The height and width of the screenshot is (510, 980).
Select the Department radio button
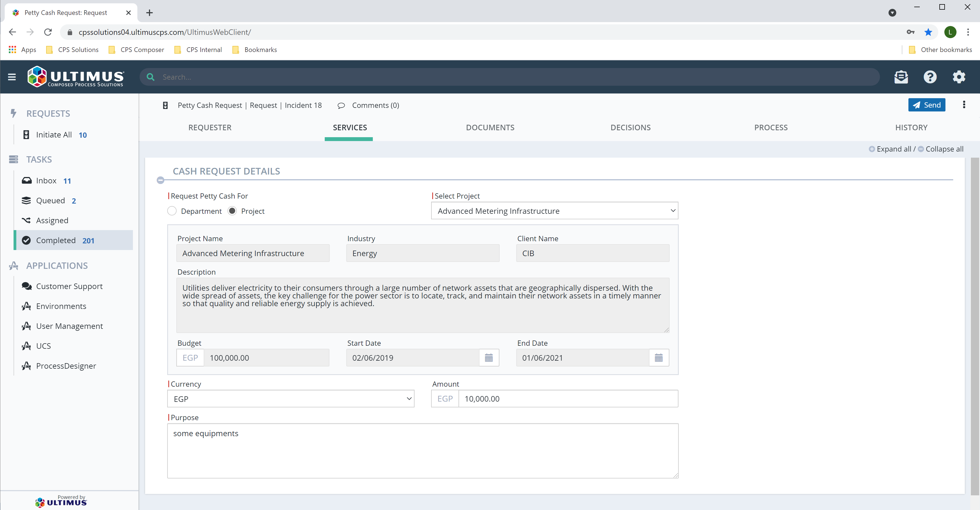[172, 211]
